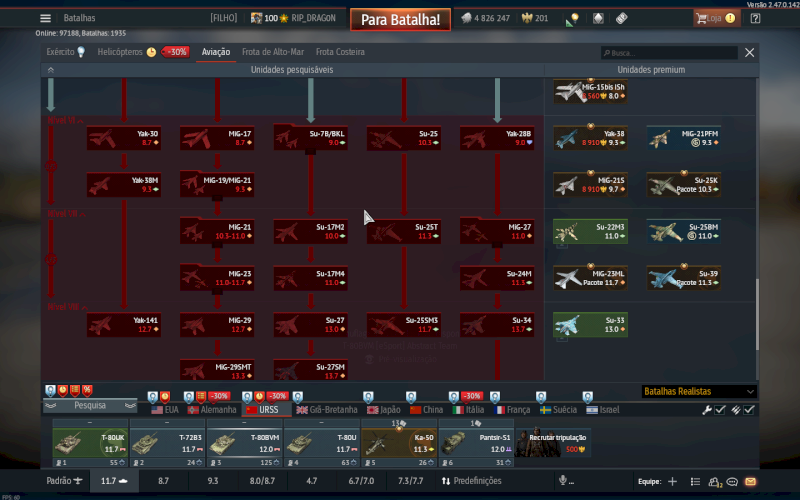Select the Alemanha nation tab
The height and width of the screenshot is (500, 800).
[213, 410]
